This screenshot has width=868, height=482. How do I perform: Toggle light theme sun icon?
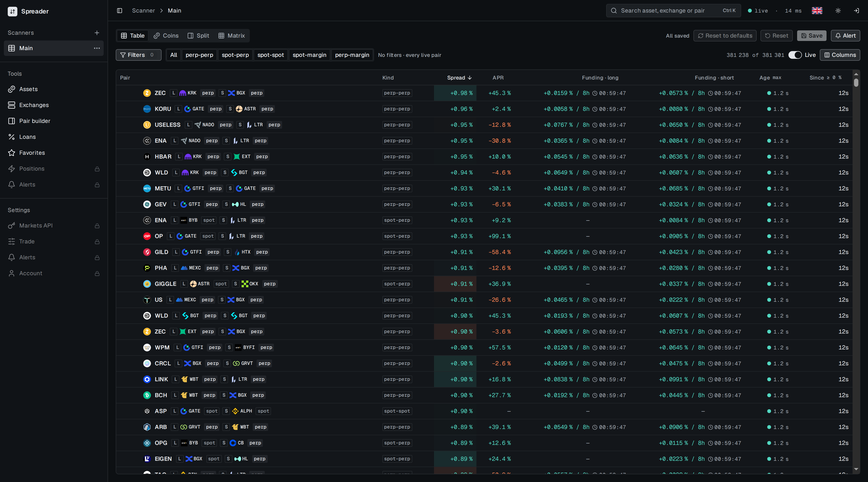(838, 10)
